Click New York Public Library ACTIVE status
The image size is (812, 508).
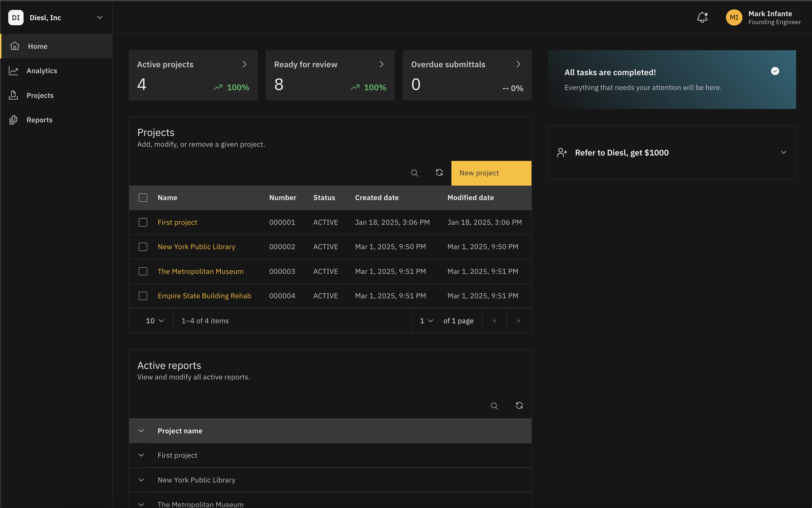(325, 247)
